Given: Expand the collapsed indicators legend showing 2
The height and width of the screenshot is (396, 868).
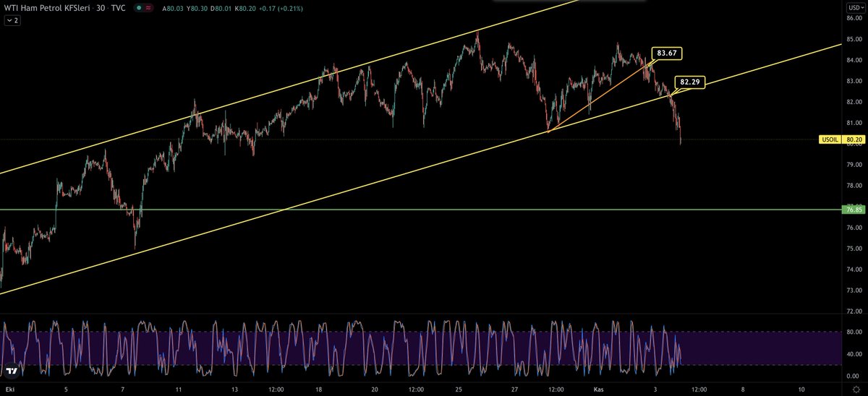Looking at the screenshot, I should pos(13,21).
